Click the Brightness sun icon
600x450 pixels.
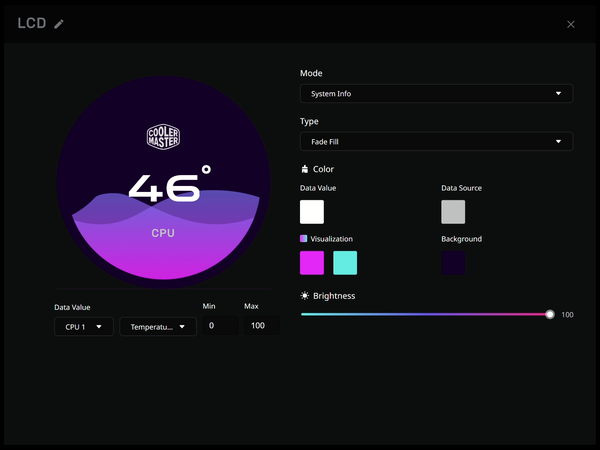(305, 296)
